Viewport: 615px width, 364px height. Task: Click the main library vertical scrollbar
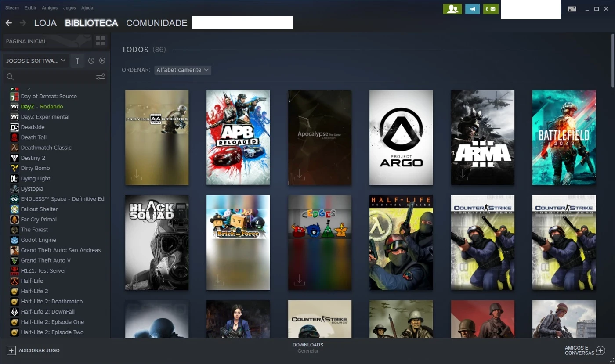tap(612, 60)
